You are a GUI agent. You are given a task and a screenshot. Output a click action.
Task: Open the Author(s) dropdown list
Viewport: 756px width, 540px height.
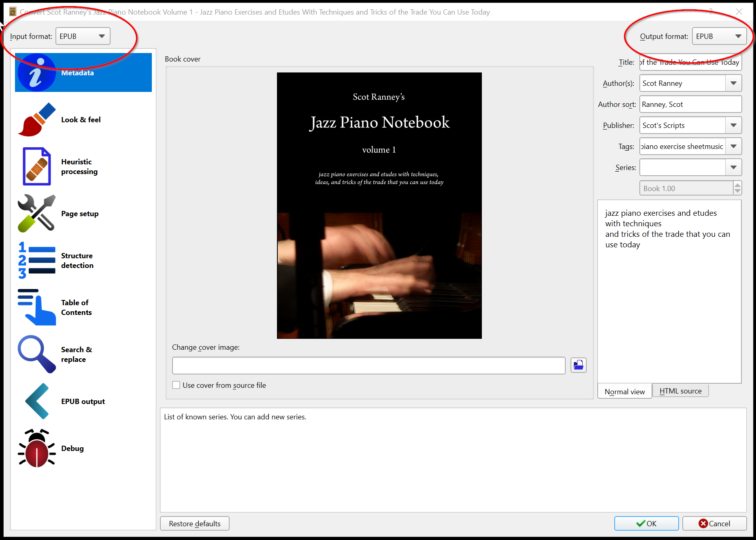click(x=733, y=83)
